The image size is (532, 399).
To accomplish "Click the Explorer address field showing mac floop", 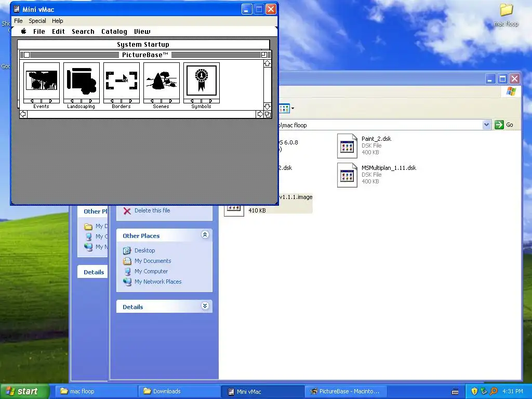I will click(380, 125).
